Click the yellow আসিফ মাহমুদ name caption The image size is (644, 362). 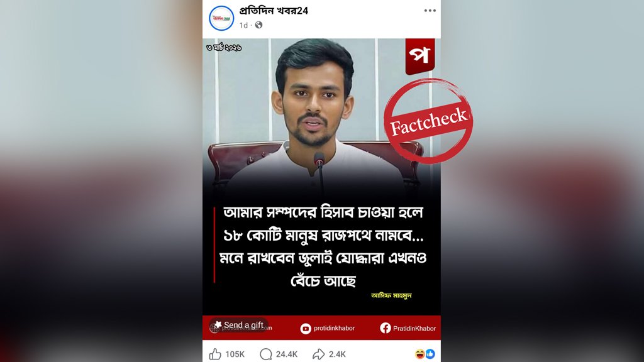pyautogui.click(x=391, y=295)
